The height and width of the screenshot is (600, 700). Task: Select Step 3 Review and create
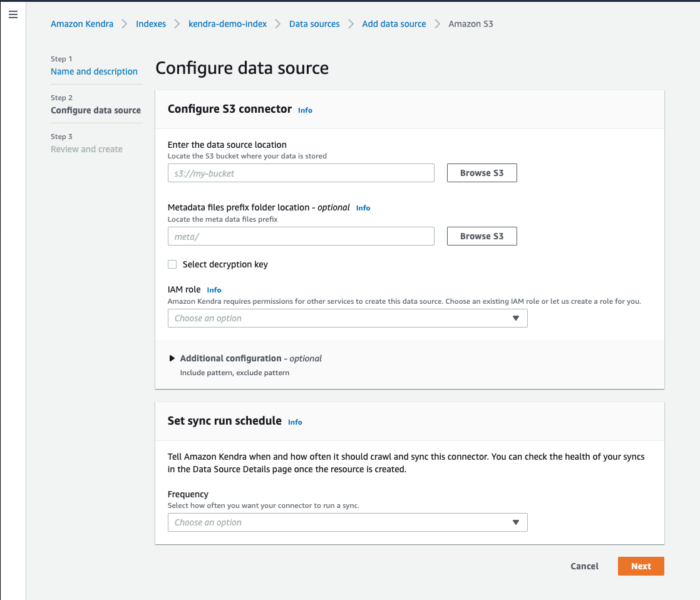86,149
